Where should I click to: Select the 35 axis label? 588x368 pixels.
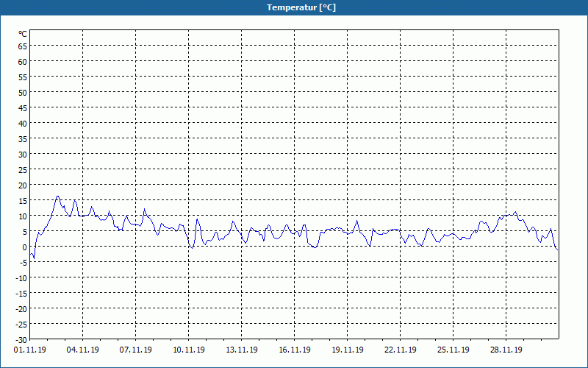(x=23, y=139)
